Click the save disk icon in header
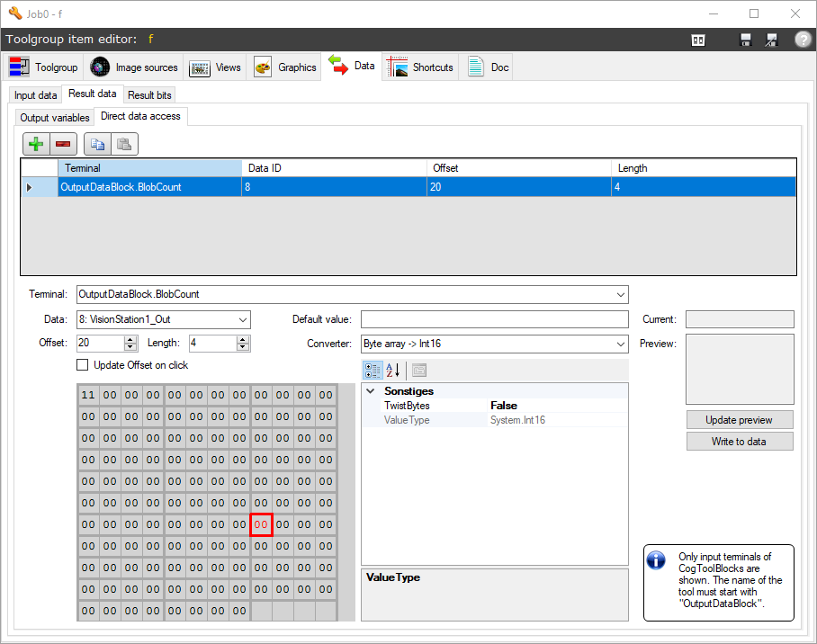This screenshot has height=644, width=817. [746, 40]
